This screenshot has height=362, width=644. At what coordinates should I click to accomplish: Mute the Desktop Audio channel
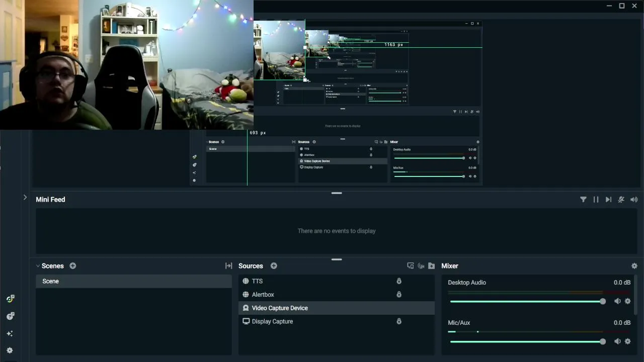point(617,301)
